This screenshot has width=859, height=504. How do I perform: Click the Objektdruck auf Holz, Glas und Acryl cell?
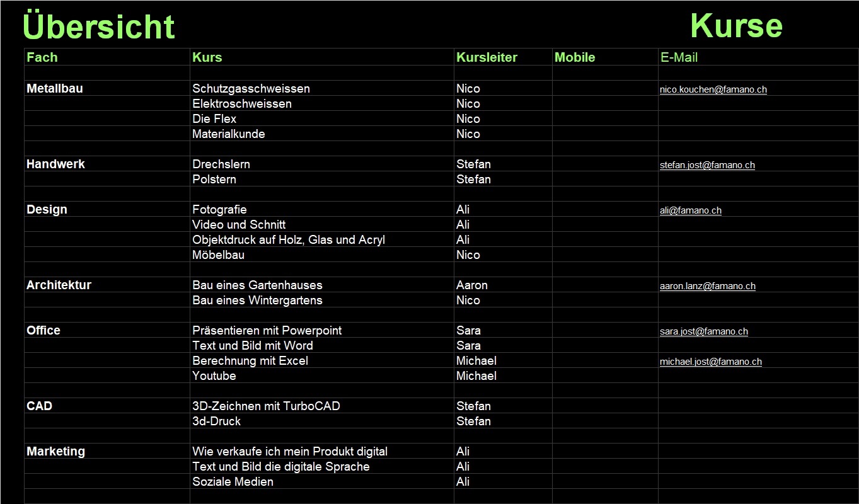coord(289,240)
